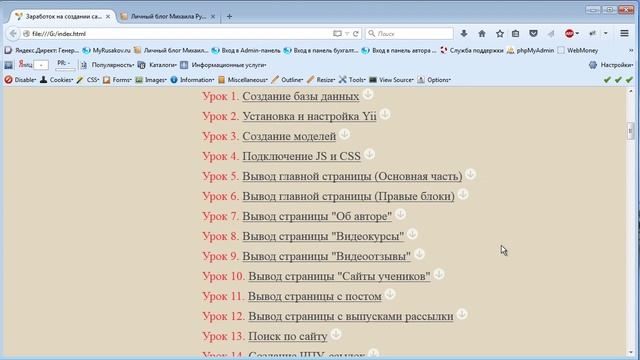Viewport: 640px width, 360px height.
Task: Reload the page with refresh icon
Action: 356,34
